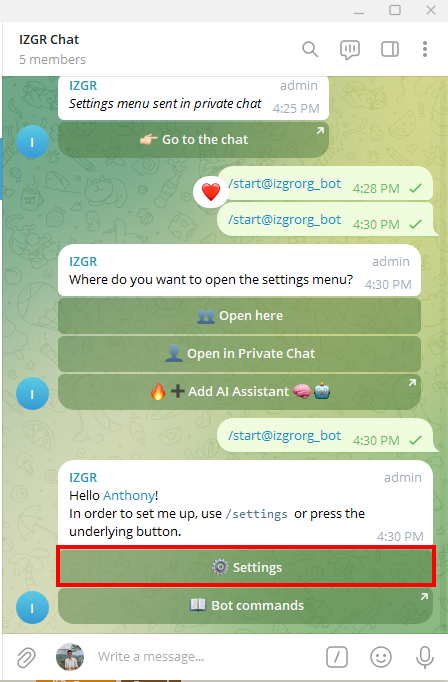Image resolution: width=448 pixels, height=682 pixels.
Task: Click the Add AI Assistant button
Action: (240, 391)
